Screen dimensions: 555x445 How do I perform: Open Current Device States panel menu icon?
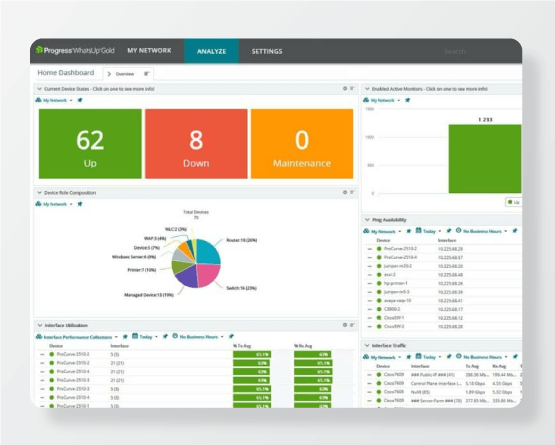pos(352,89)
